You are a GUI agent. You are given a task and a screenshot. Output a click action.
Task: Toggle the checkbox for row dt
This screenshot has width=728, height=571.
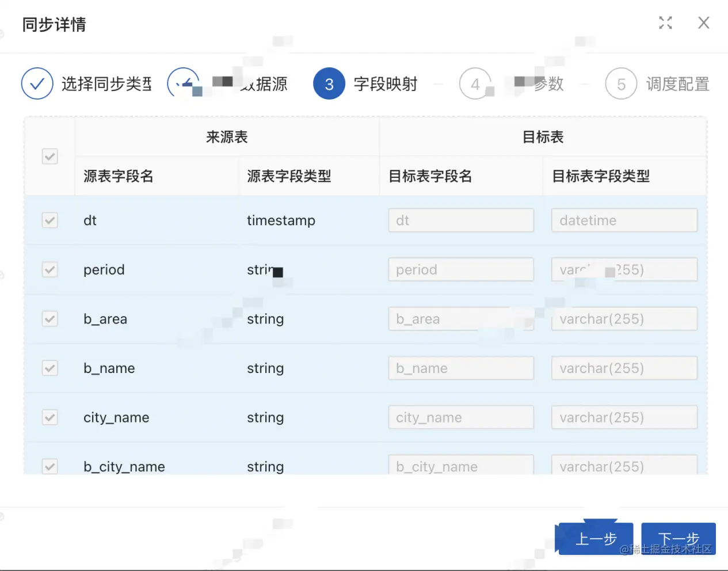(x=50, y=220)
